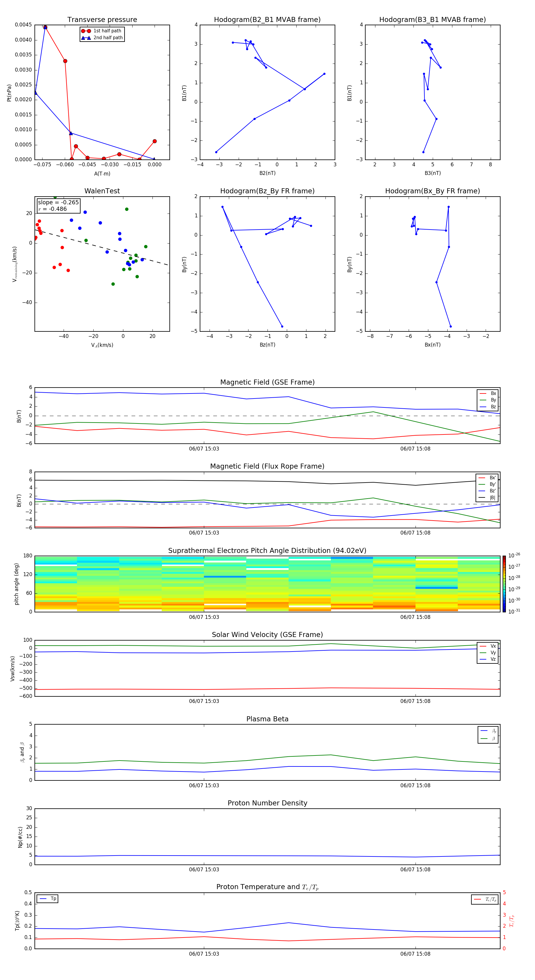Click the 'WalenTest' plot title
This screenshot has width=535, height=980.
pos(102,191)
